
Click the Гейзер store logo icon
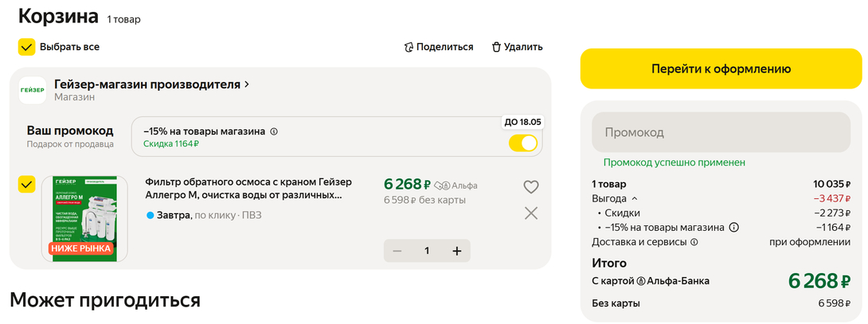[33, 90]
